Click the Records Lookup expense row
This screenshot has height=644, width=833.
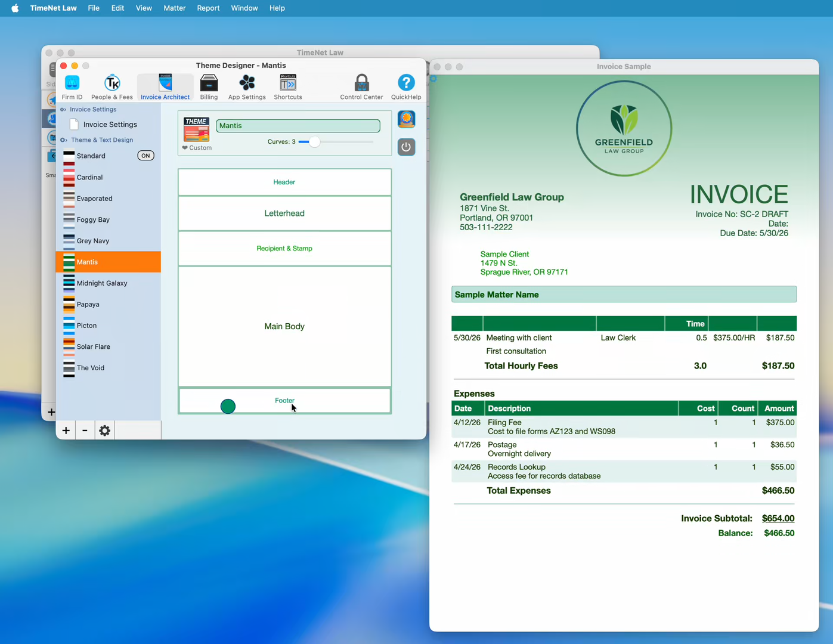click(624, 471)
